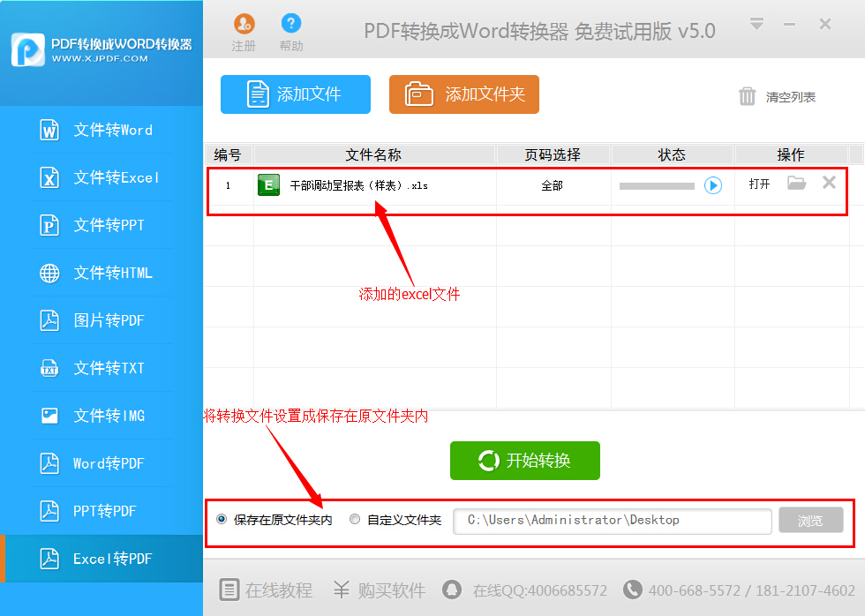Select the 自定义文件夹 radio option

(354, 520)
